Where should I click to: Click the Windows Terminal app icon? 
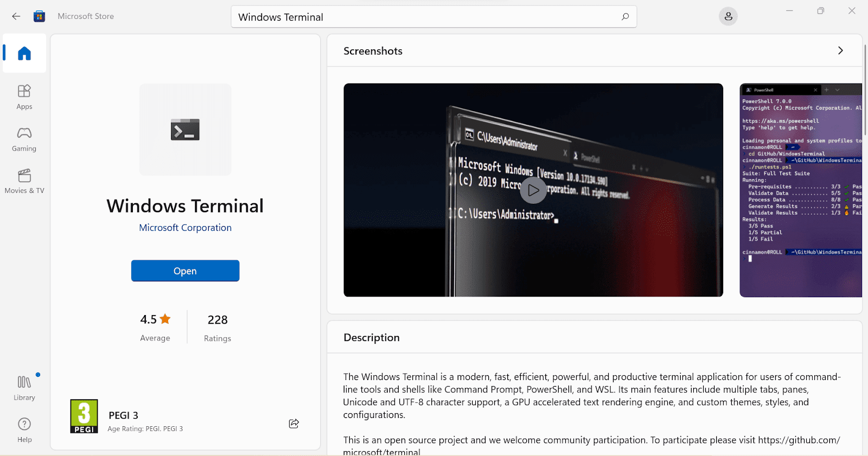[x=185, y=130]
